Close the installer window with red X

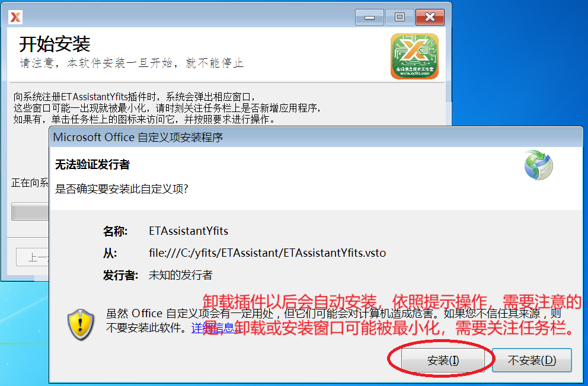click(x=430, y=17)
